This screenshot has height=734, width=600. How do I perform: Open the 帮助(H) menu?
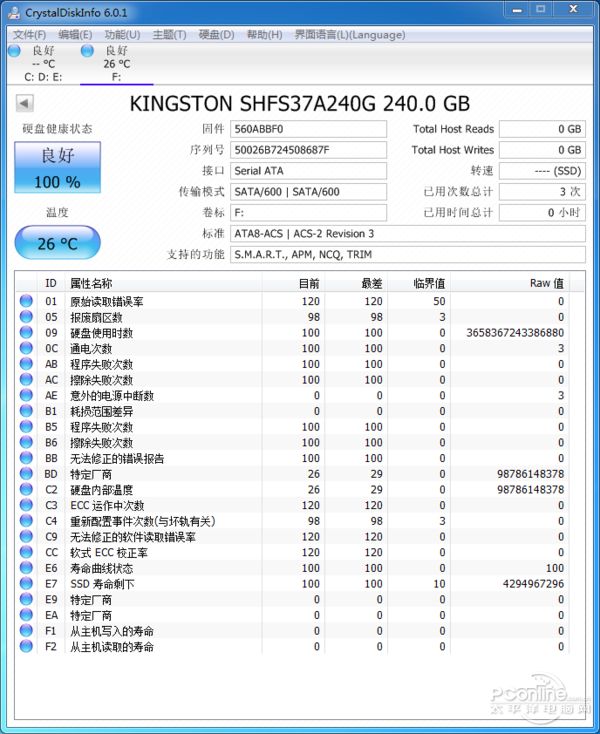264,35
